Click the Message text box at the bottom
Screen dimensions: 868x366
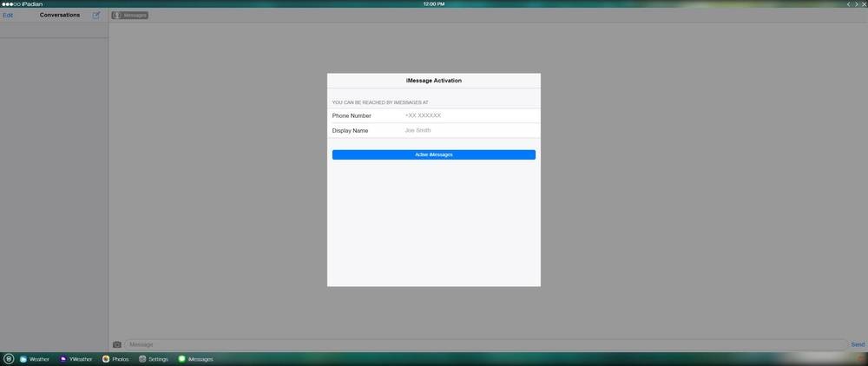click(485, 344)
